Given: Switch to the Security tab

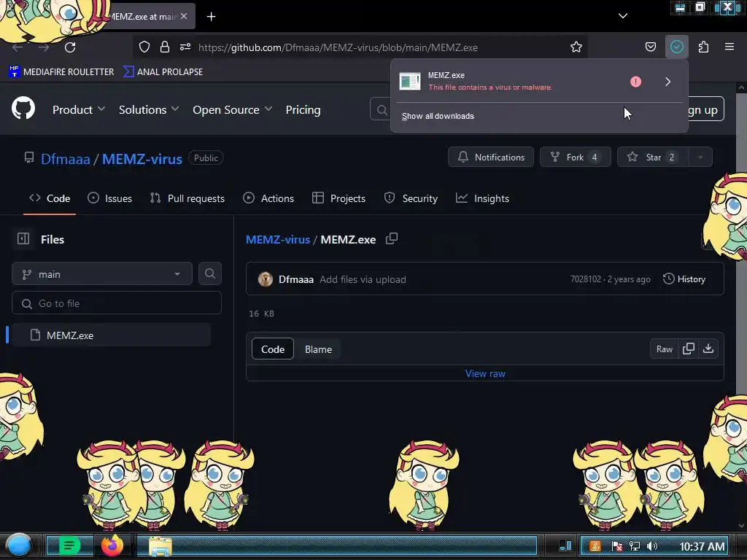Looking at the screenshot, I should pyautogui.click(x=411, y=198).
